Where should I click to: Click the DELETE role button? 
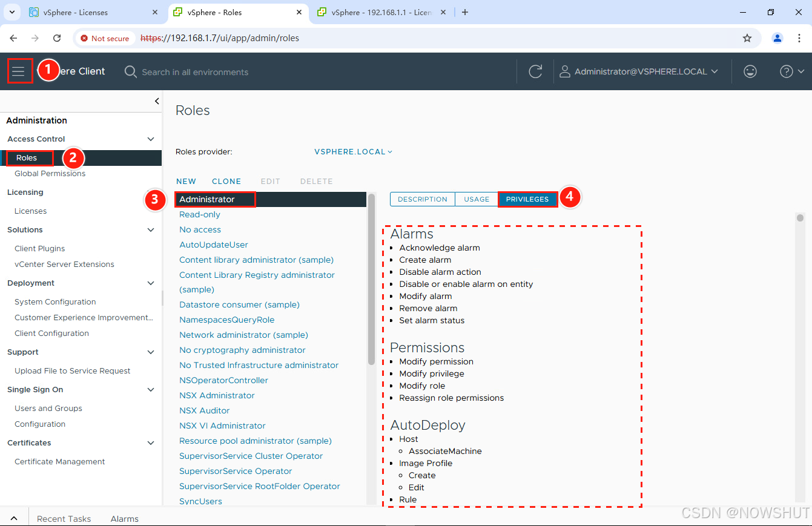[x=317, y=182]
